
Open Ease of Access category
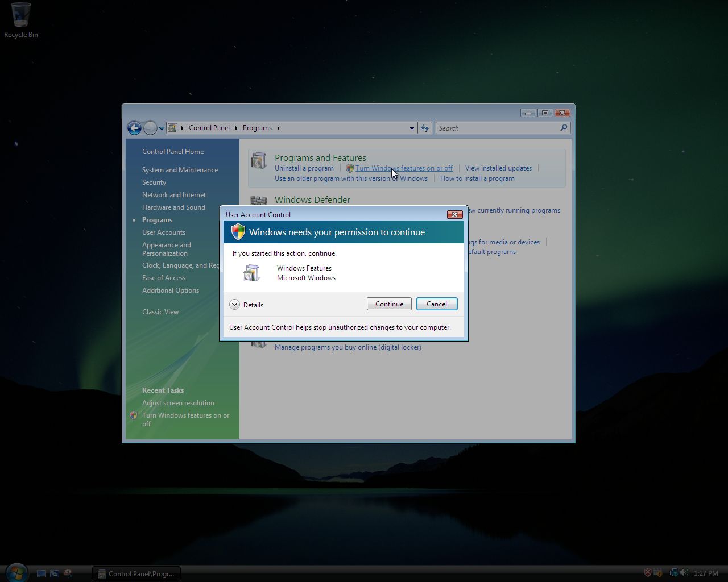coord(164,278)
